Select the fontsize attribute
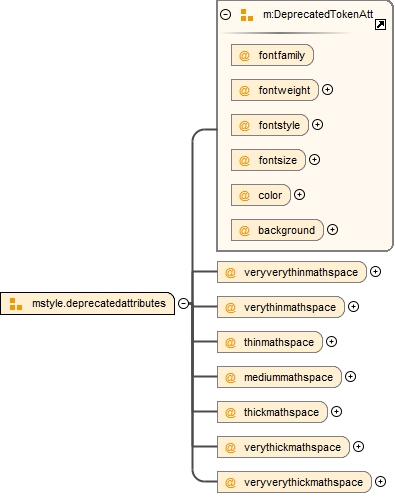The width and height of the screenshot is (395, 498). (x=268, y=160)
